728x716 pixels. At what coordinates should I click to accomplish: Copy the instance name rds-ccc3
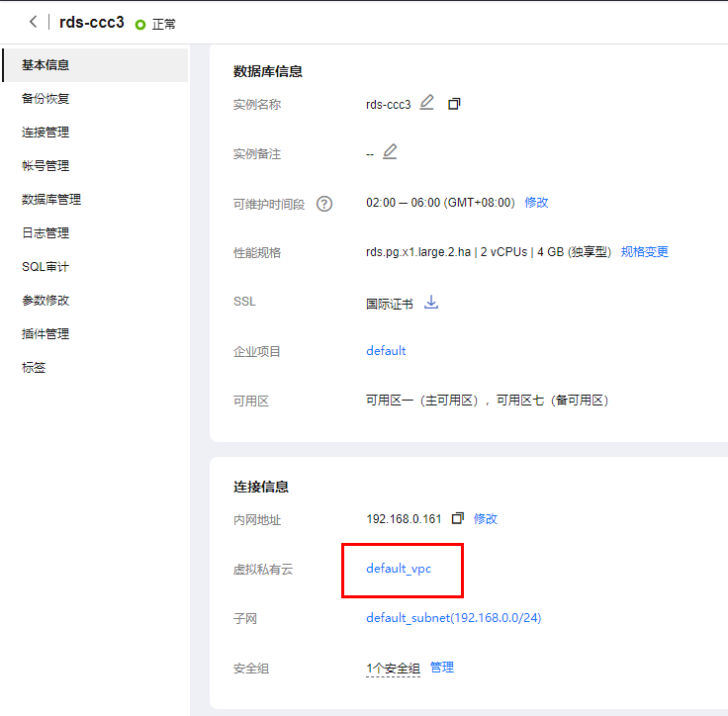[x=454, y=104]
